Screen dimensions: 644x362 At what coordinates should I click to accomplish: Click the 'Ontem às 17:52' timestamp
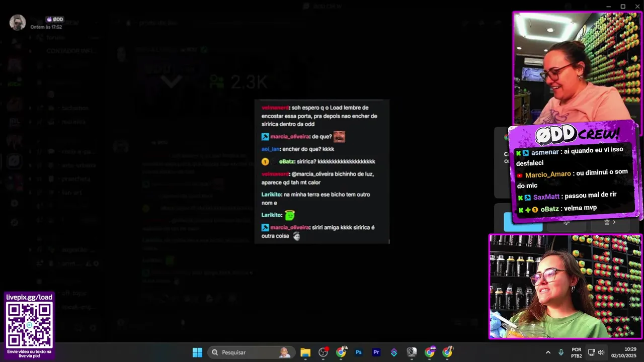tap(46, 27)
